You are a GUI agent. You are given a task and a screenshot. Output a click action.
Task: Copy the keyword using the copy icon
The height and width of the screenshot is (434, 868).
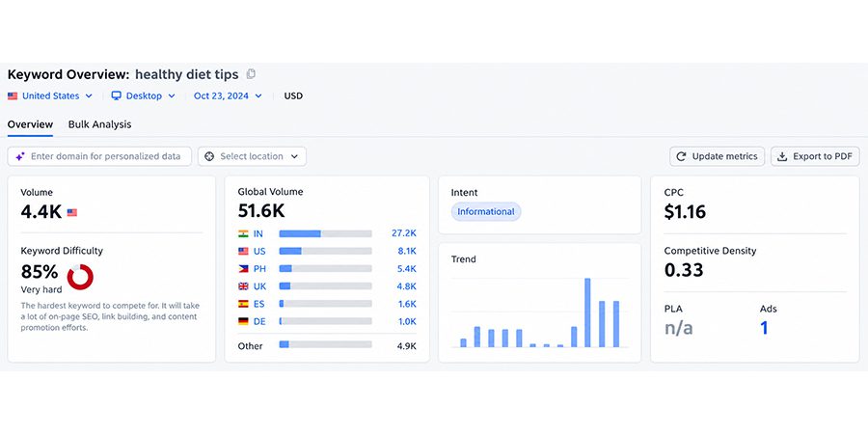pyautogui.click(x=251, y=73)
